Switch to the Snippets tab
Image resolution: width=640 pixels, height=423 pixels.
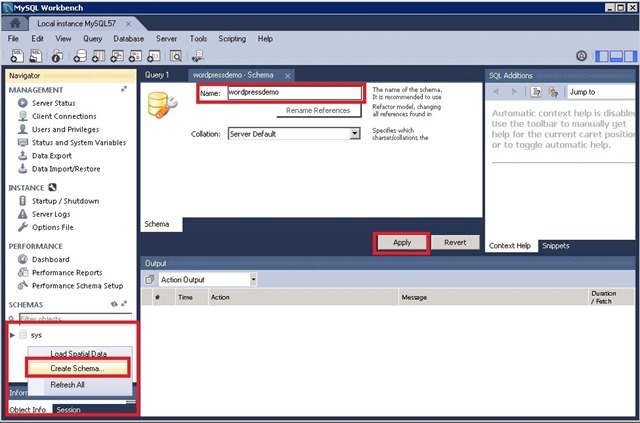[x=556, y=245]
